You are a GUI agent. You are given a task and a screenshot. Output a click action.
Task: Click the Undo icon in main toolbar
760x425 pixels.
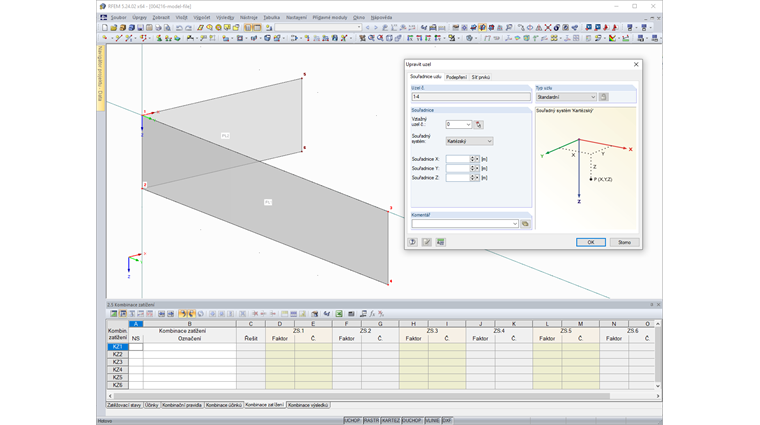(178, 28)
